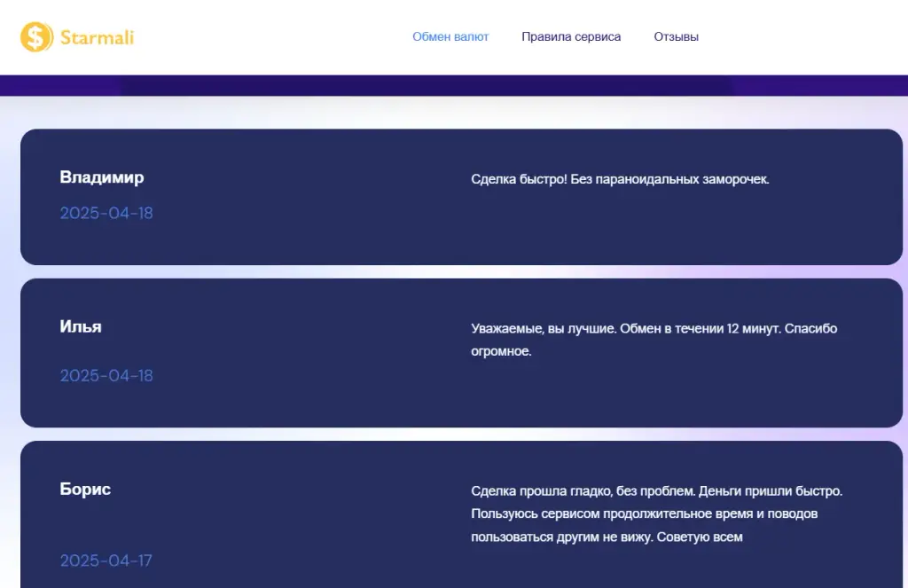908x588 pixels.
Task: Click the Starmali dollar coin logo icon
Action: 36,37
